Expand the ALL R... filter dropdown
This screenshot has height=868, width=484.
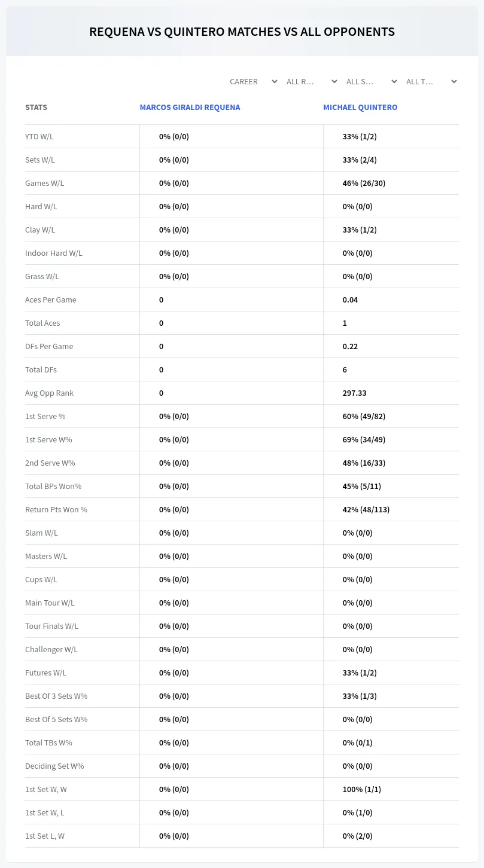pyautogui.click(x=311, y=81)
